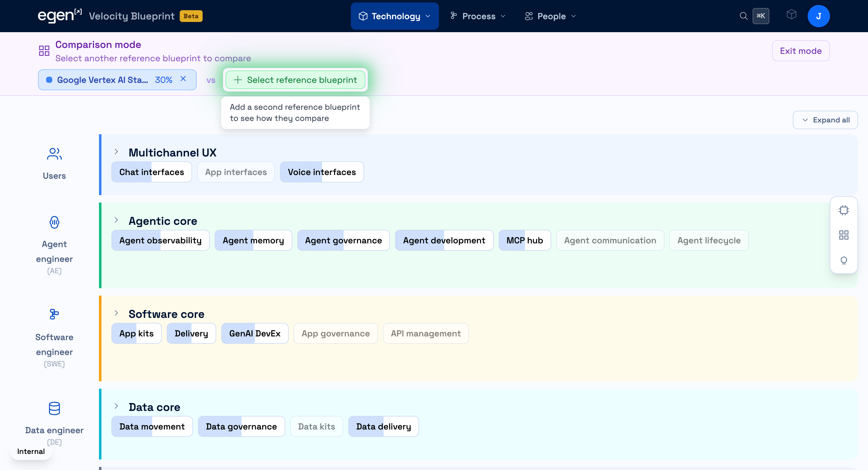Toggle the Data kits chip

pyautogui.click(x=316, y=426)
